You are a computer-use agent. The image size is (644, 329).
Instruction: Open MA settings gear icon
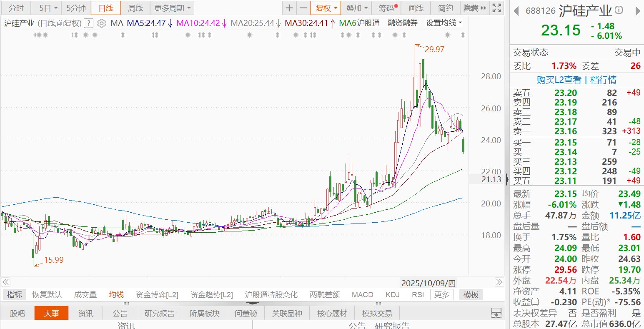tap(101, 23)
